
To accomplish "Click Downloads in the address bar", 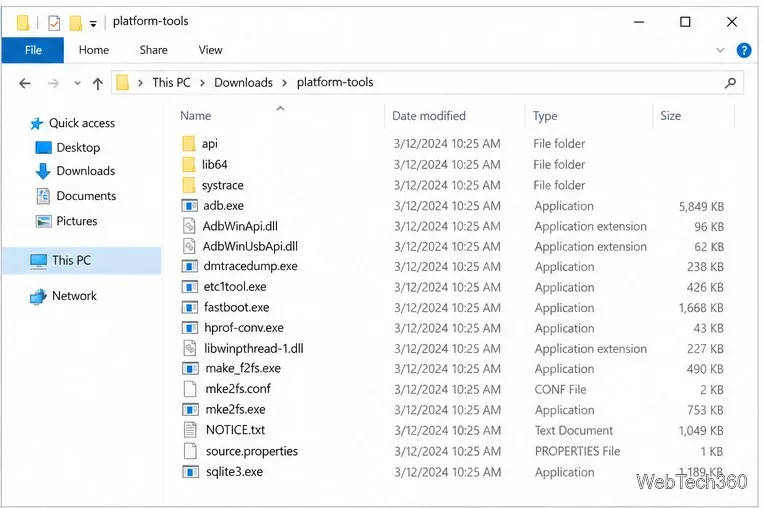I will tap(244, 83).
